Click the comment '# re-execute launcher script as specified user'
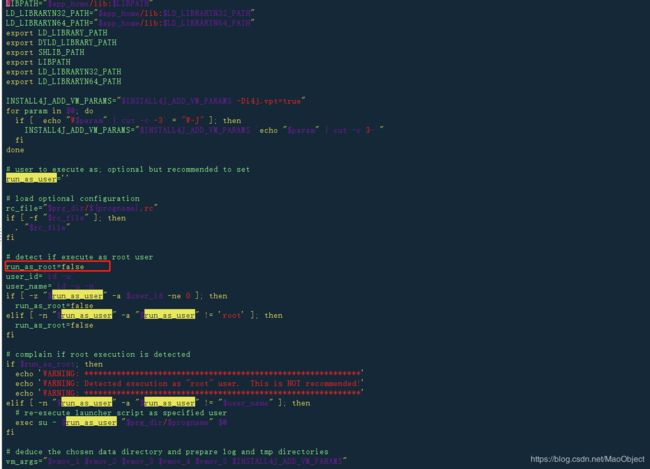Image resolution: width=650 pixels, height=469 pixels. point(121,413)
